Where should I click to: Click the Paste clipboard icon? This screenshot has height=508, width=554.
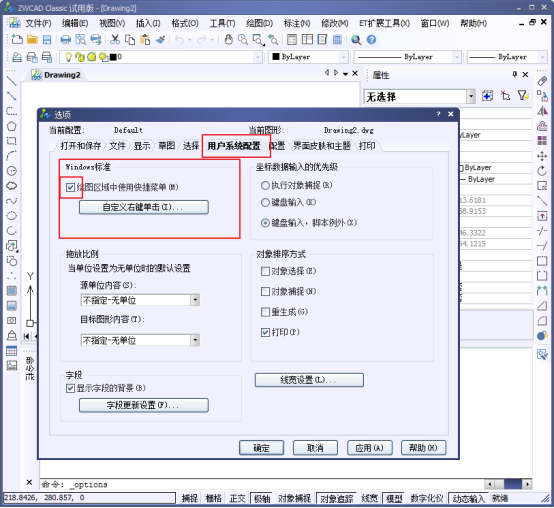(x=145, y=40)
